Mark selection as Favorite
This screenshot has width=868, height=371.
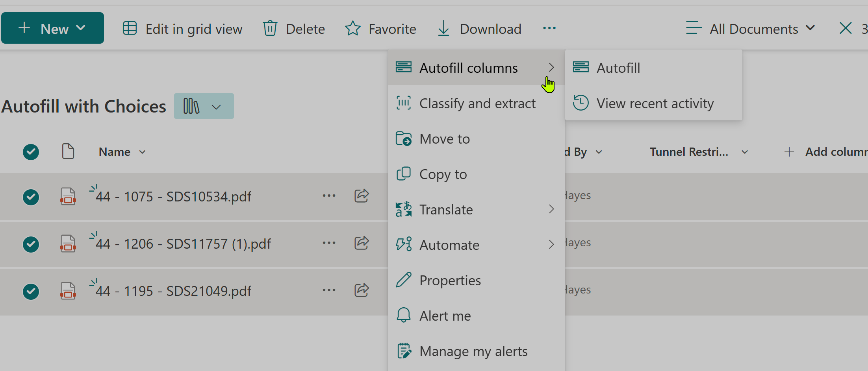pos(380,29)
